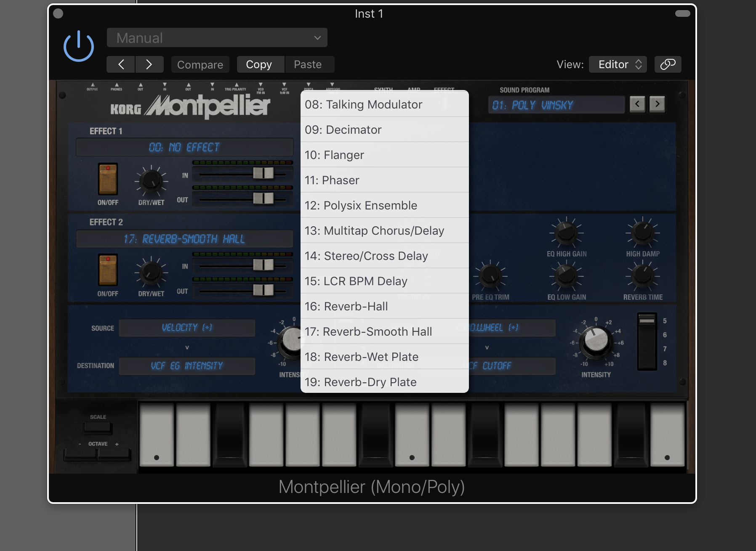Toggle Effect 2 ON/OFF switch
The image size is (756, 551).
108,270
